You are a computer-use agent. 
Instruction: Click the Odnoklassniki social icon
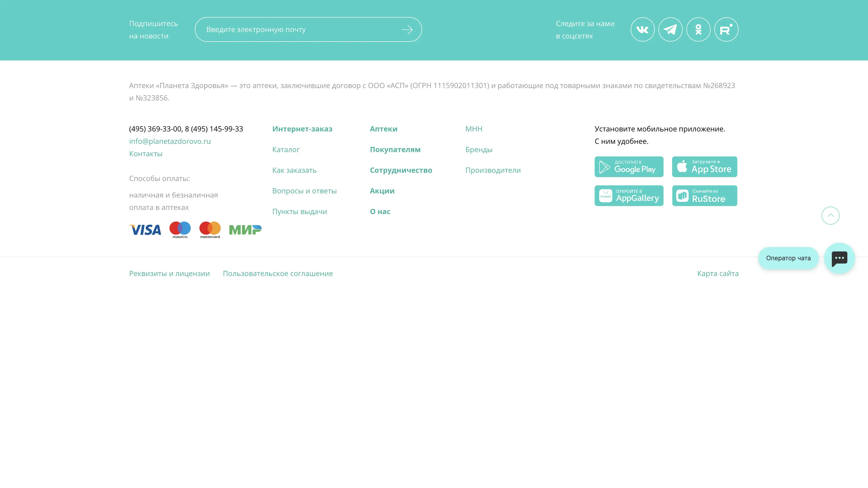tap(698, 30)
